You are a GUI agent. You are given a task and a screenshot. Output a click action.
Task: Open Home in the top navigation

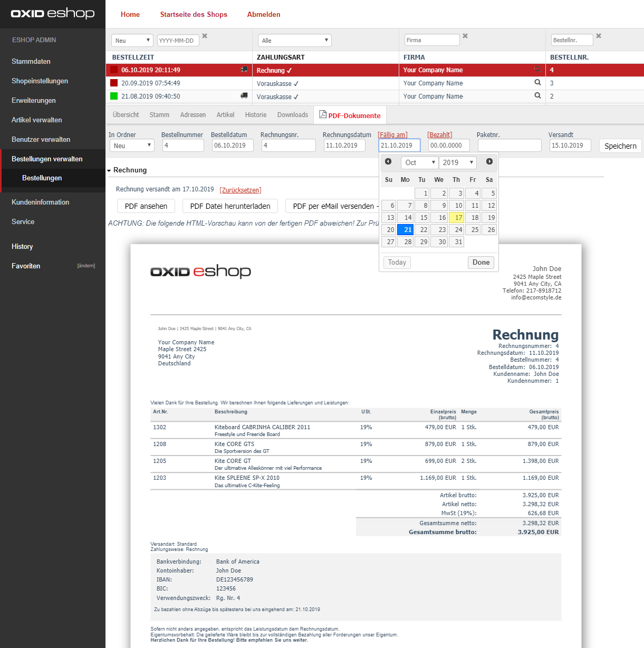(130, 14)
